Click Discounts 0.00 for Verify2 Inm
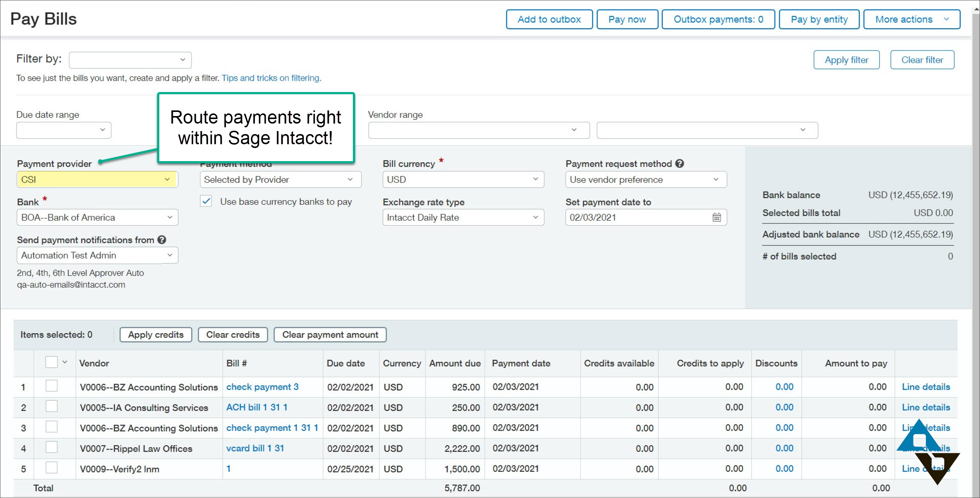Screen dimensions: 980x498 tap(784, 469)
